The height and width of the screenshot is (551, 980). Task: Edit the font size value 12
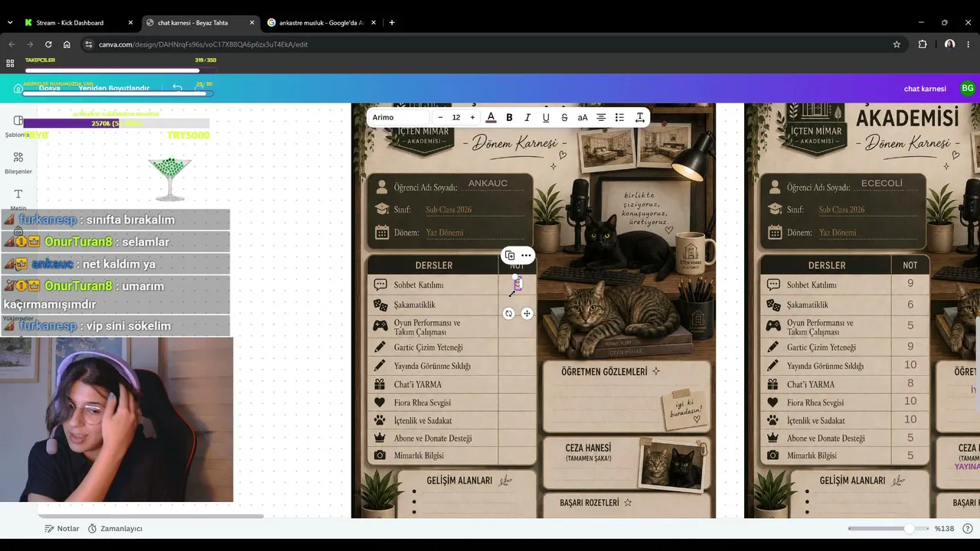[x=456, y=117]
